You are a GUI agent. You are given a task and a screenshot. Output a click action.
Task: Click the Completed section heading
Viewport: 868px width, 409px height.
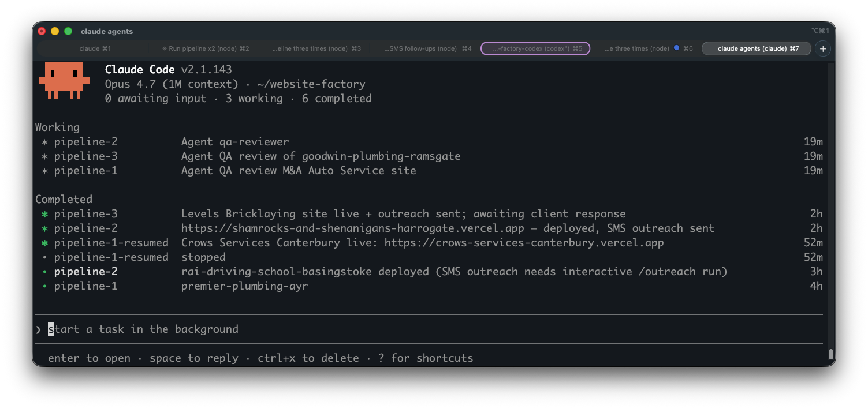(x=64, y=200)
